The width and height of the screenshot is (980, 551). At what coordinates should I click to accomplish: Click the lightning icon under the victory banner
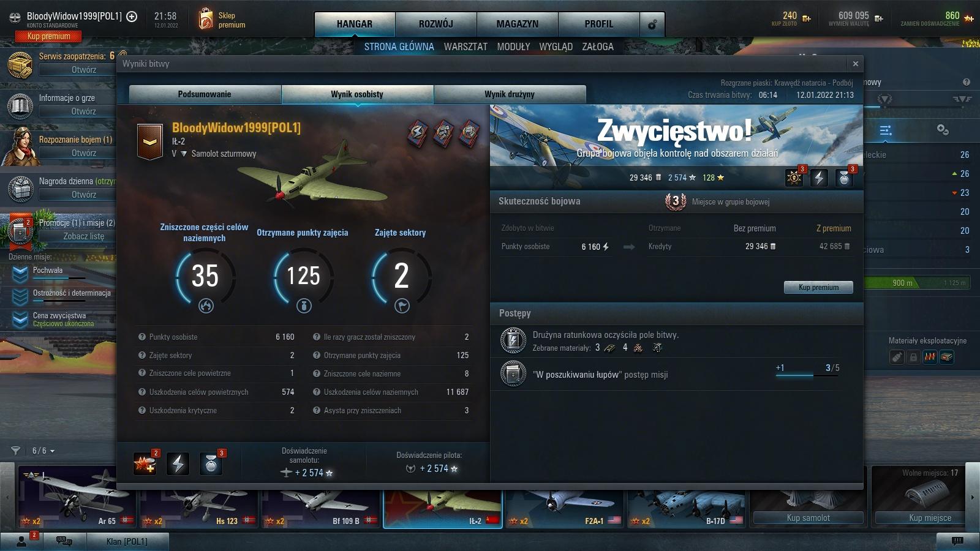pyautogui.click(x=819, y=178)
